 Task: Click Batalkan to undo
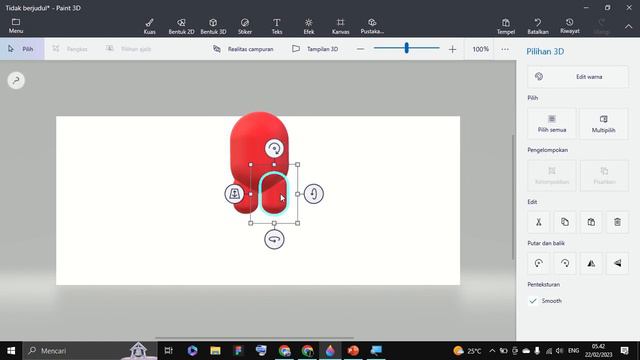pos(538,26)
